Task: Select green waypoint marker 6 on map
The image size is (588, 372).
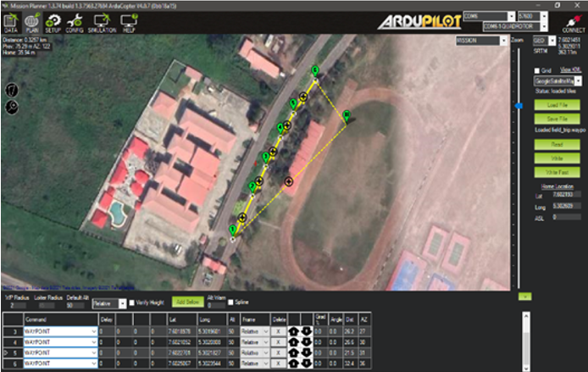Action: point(315,70)
